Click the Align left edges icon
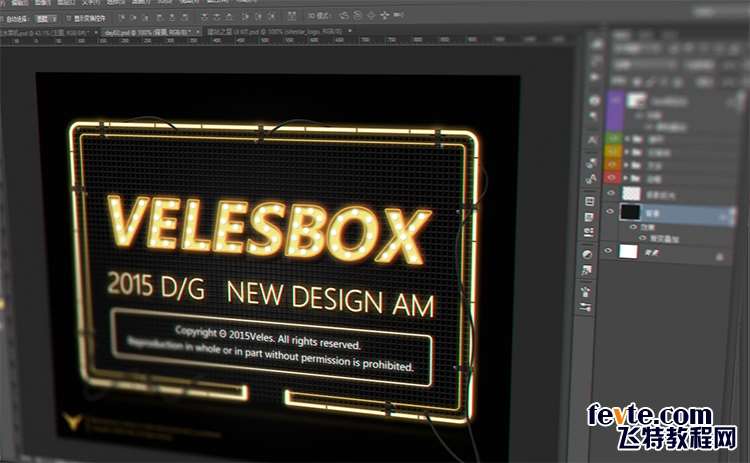Viewport: 750px width, 463px height. click(x=159, y=18)
